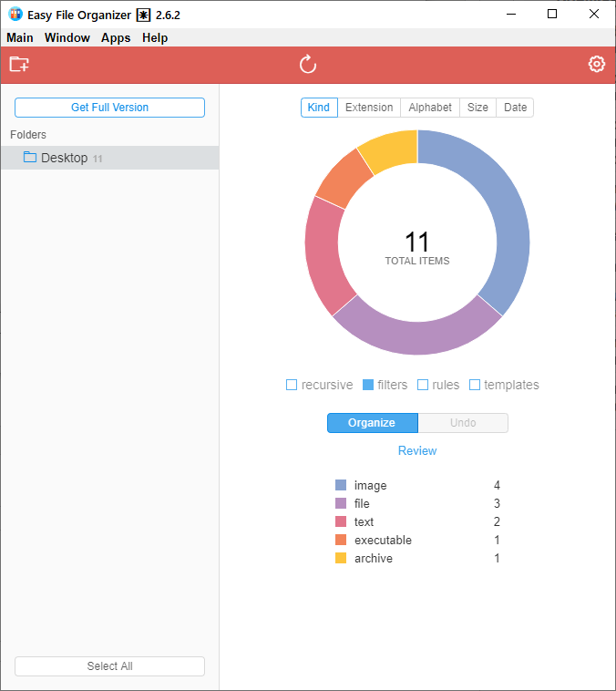
Task: Maximize the Easy File Organizer window
Action: tap(552, 14)
